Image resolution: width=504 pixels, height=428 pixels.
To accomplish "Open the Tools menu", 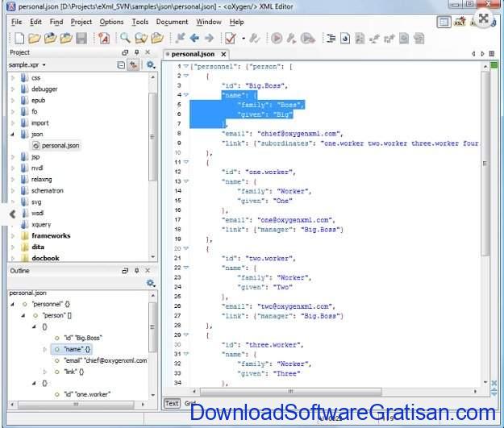I will [x=140, y=22].
